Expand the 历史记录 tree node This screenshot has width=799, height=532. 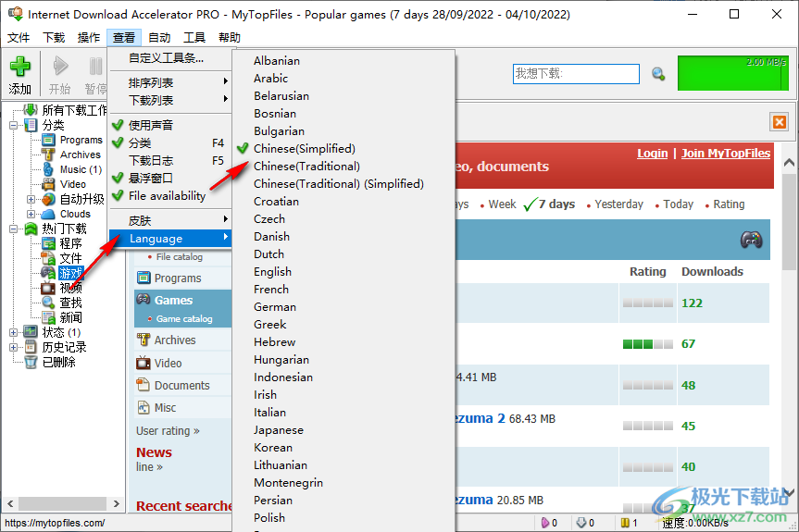pos(14,347)
